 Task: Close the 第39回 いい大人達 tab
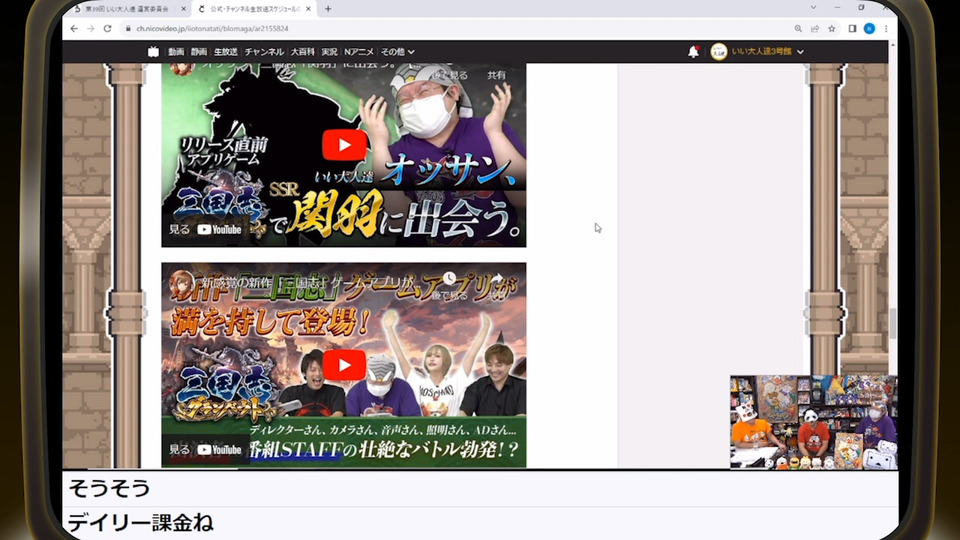[x=183, y=9]
